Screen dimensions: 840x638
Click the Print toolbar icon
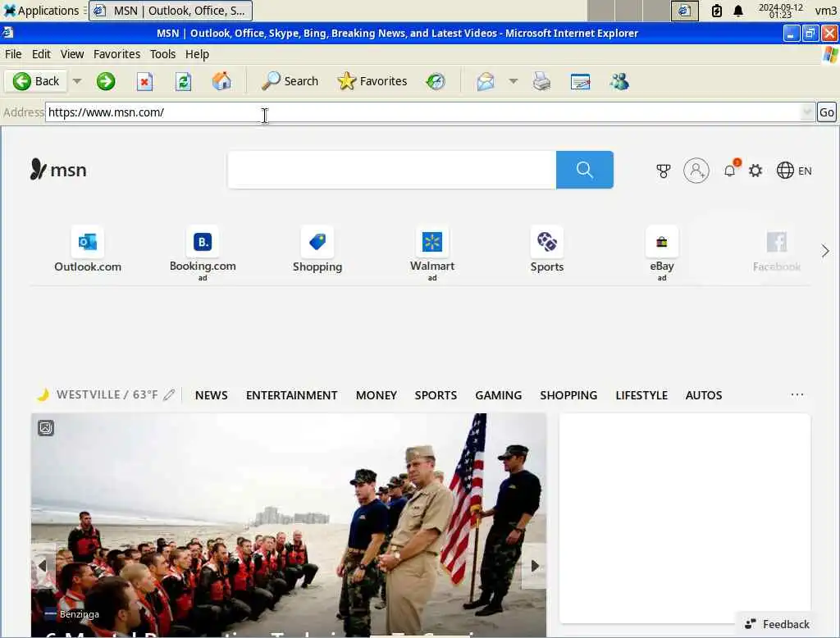pyautogui.click(x=541, y=81)
